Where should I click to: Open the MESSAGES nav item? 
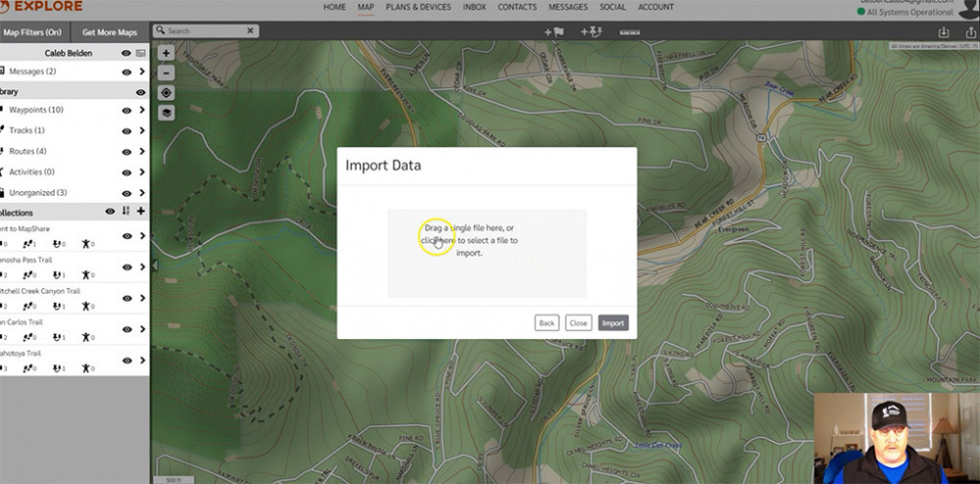coord(568,7)
